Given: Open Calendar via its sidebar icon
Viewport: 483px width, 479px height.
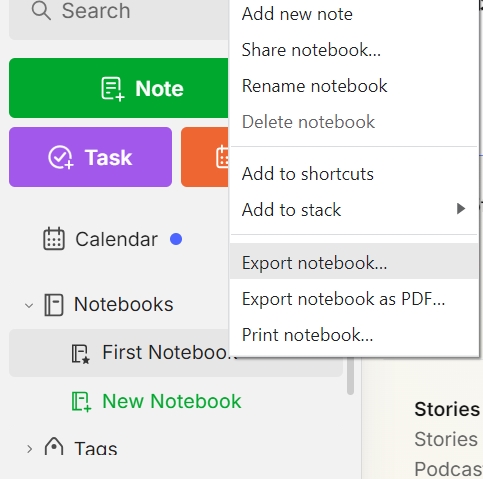Looking at the screenshot, I should (x=54, y=239).
